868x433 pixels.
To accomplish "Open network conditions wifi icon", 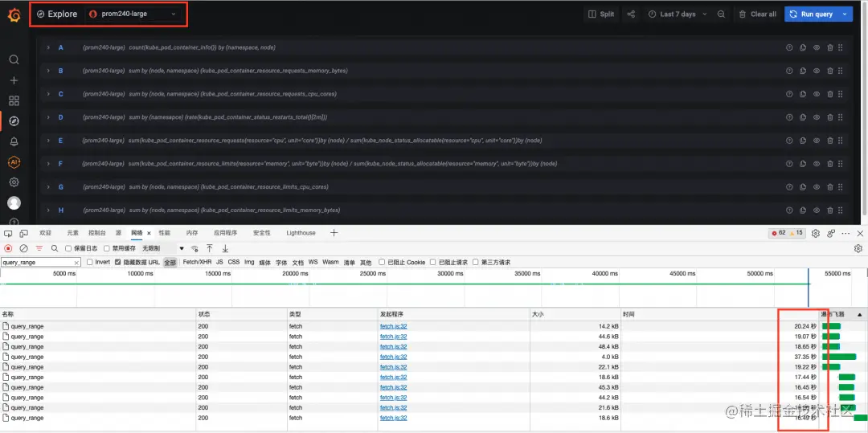I will click(194, 248).
